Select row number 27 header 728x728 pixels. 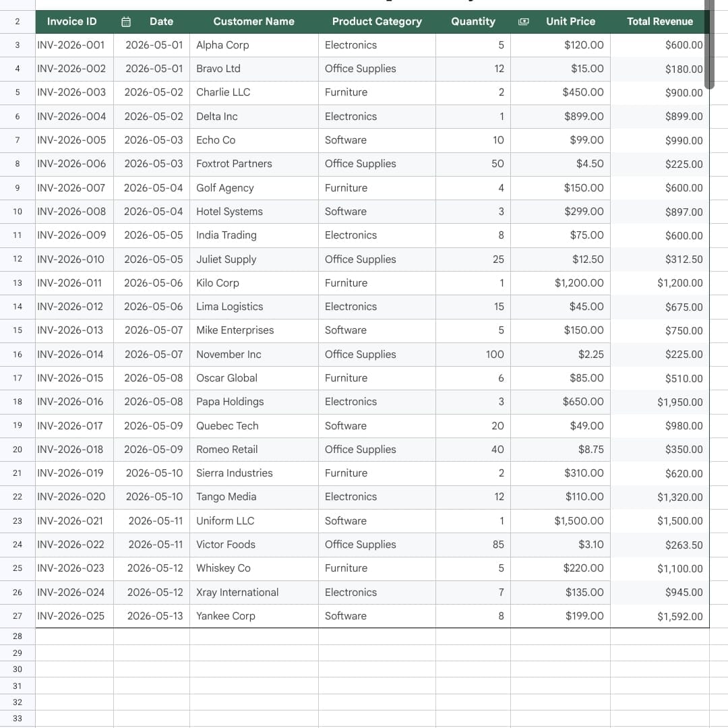click(18, 616)
